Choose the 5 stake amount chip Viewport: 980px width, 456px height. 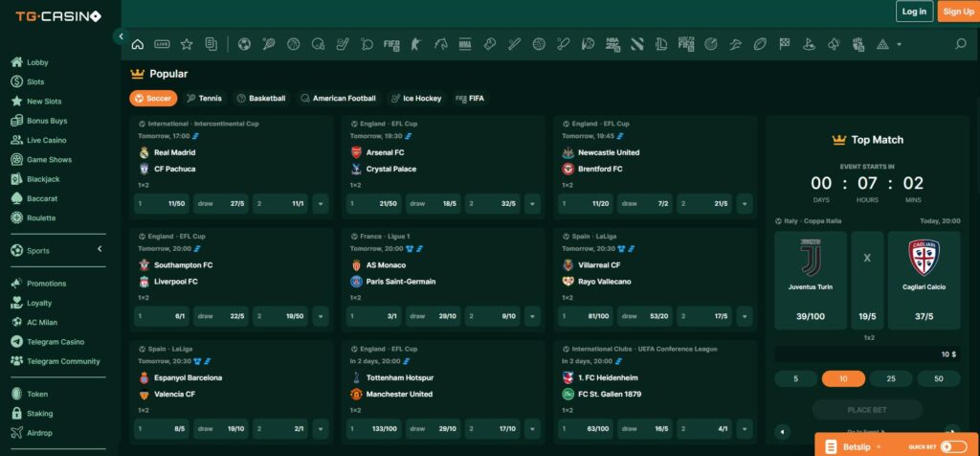(795, 378)
